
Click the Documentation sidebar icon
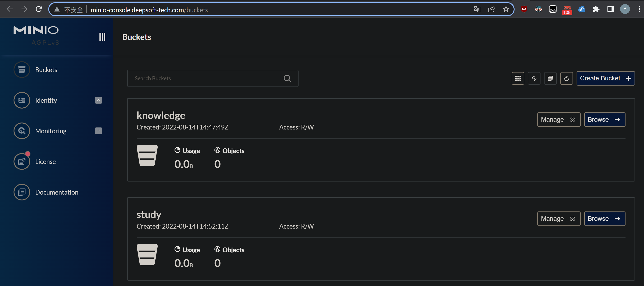coord(22,192)
